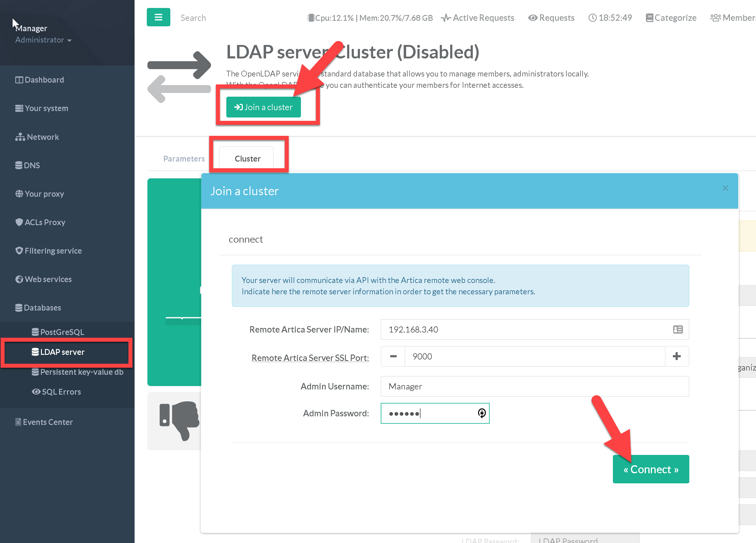Decrease SSL port with minus button
The image size is (756, 543).
(393, 356)
